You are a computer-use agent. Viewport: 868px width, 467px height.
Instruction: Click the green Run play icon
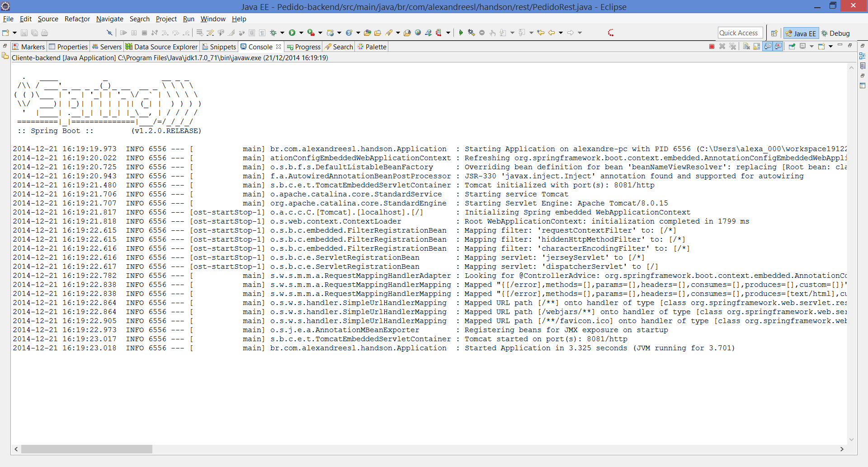292,33
